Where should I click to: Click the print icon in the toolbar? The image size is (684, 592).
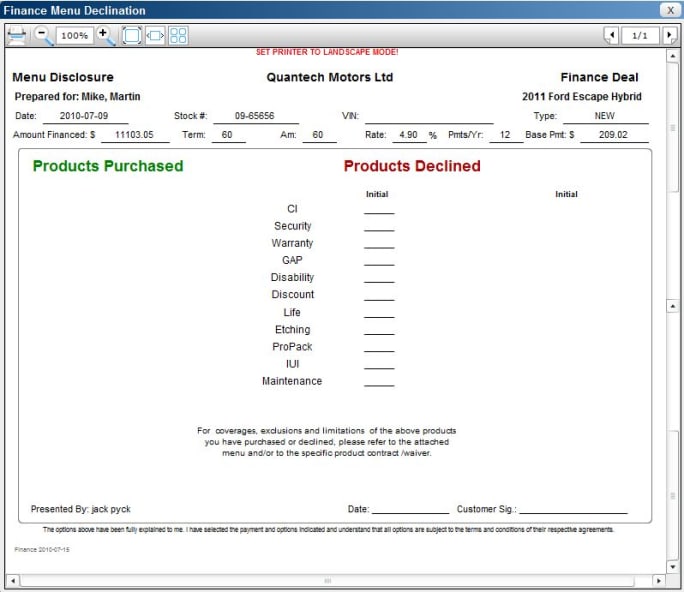(17, 36)
